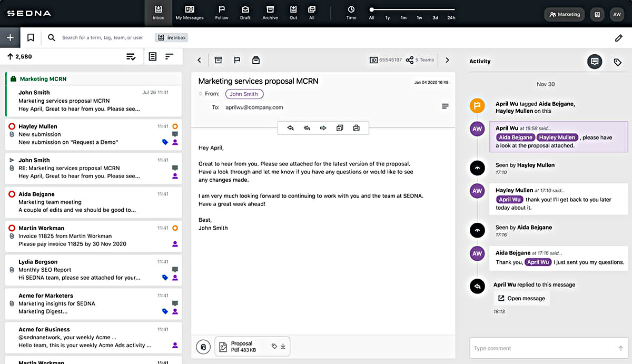Viewport: 632px width, 364px height.
Task: Set time range slider to 1y
Action: [388, 17]
